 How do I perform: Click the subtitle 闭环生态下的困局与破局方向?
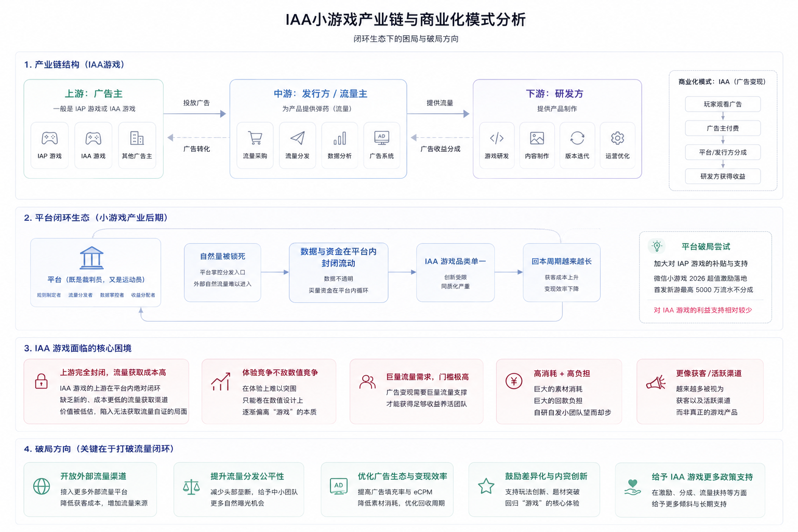click(x=406, y=39)
